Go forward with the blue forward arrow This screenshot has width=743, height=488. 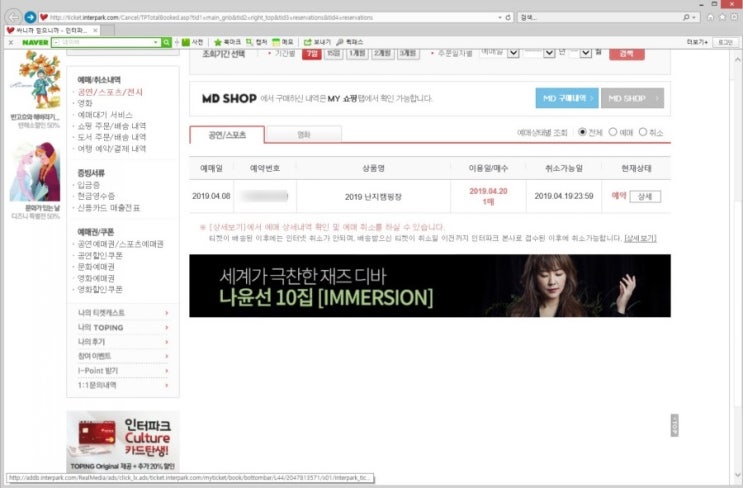point(30,18)
